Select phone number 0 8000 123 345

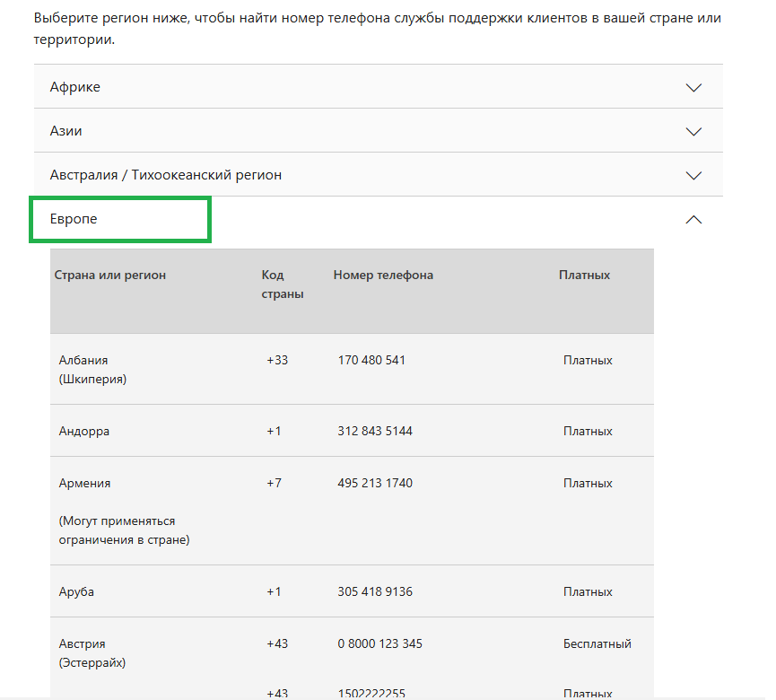tap(379, 643)
